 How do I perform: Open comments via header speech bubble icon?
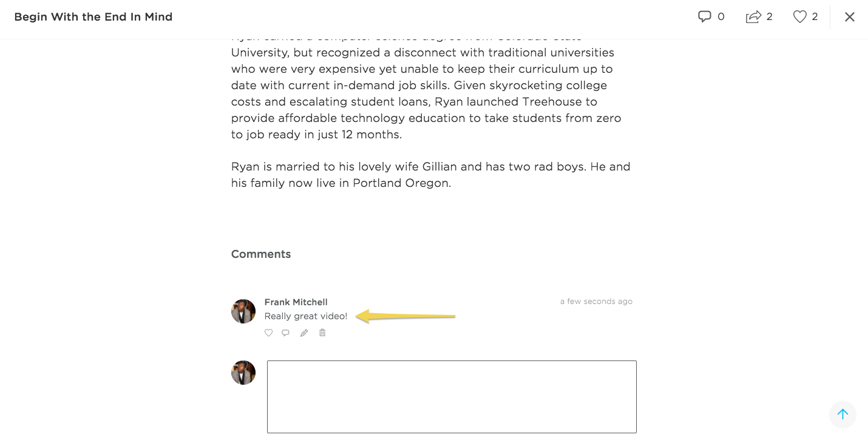pos(704,17)
